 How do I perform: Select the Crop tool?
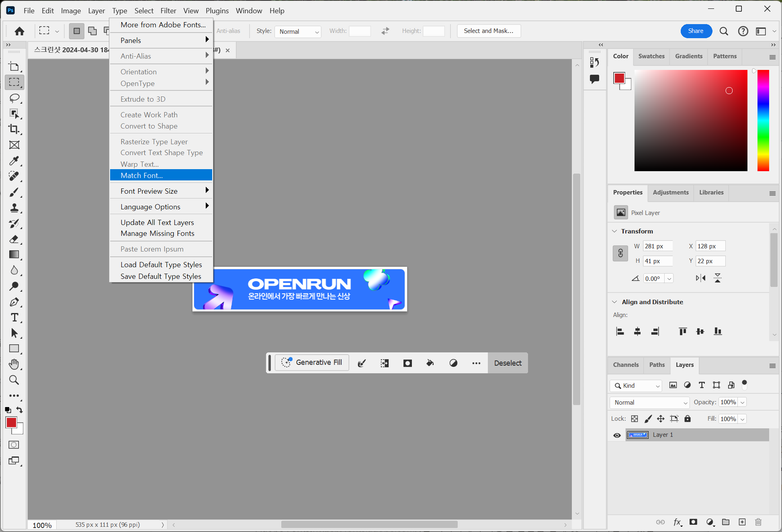(14, 129)
